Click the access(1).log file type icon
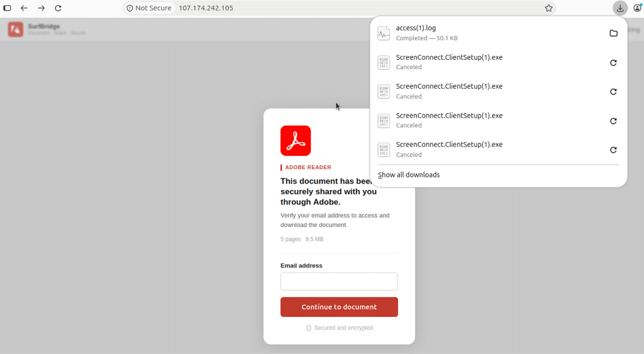644x354 pixels. point(384,33)
